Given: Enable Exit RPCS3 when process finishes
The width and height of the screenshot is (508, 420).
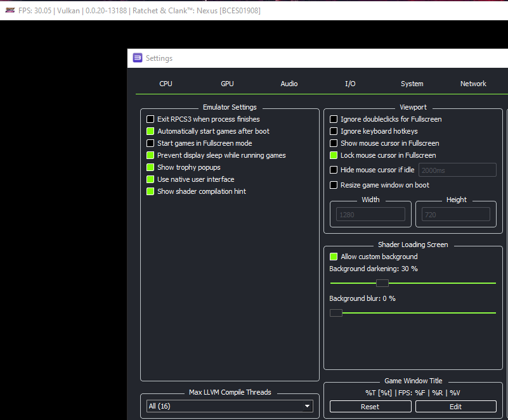Looking at the screenshot, I should coord(150,119).
